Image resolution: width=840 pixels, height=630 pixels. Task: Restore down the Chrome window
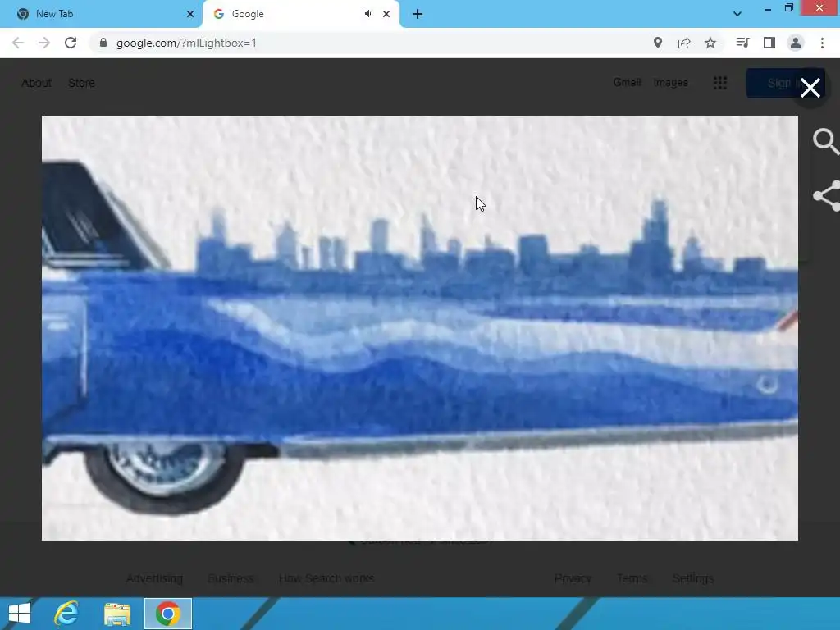click(x=788, y=8)
